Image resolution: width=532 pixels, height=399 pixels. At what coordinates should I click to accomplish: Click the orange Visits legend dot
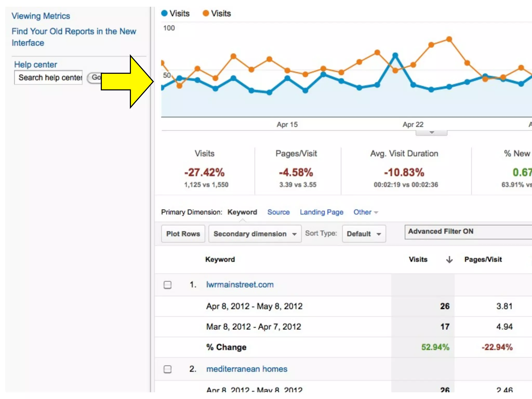[x=206, y=13]
